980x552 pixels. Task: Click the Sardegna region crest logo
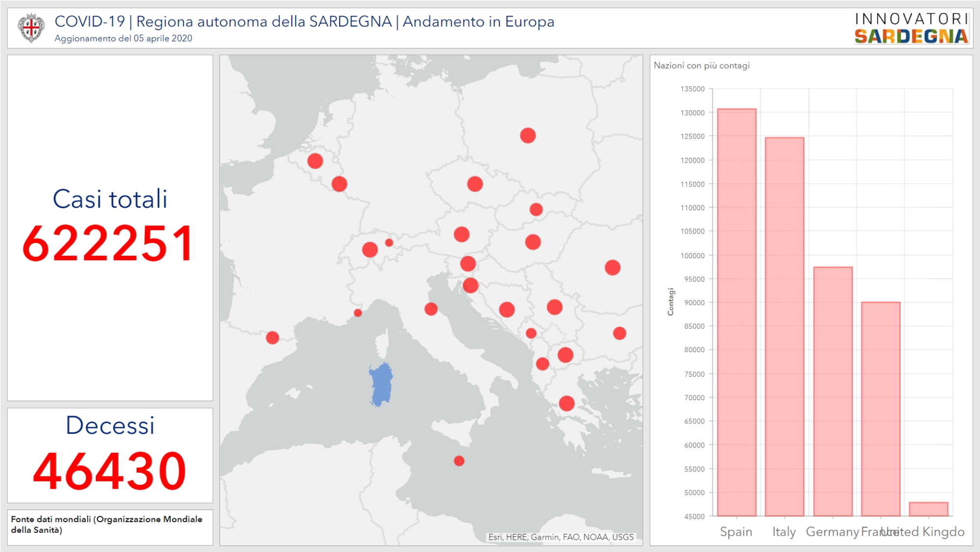pyautogui.click(x=31, y=28)
